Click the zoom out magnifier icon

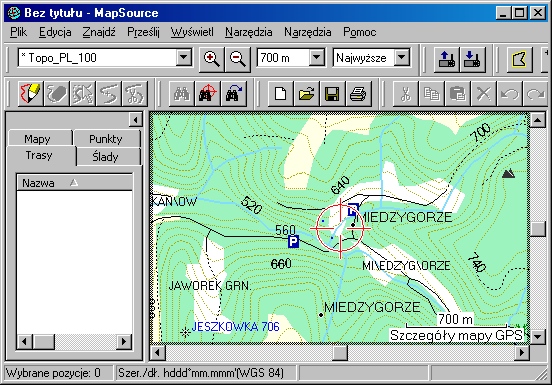pyautogui.click(x=238, y=59)
